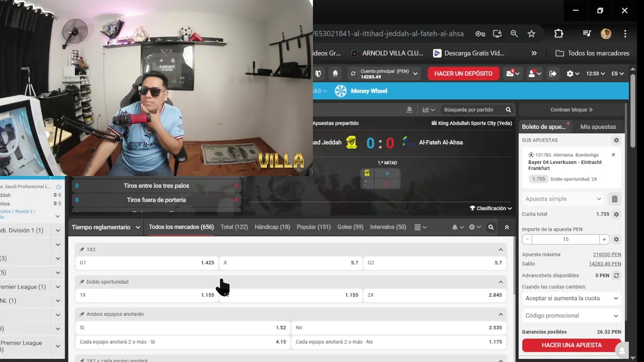Click the install app icon in address bar
The width and height of the screenshot is (644, 362).
[x=497, y=34]
